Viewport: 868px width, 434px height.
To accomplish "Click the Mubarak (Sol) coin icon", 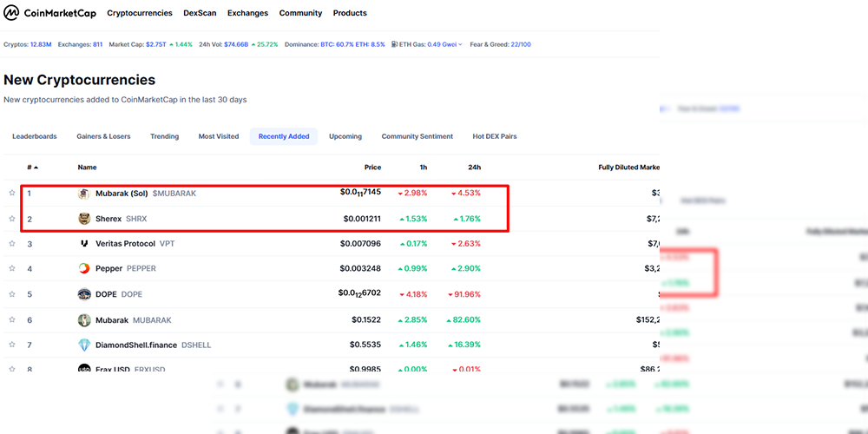I will tap(84, 194).
